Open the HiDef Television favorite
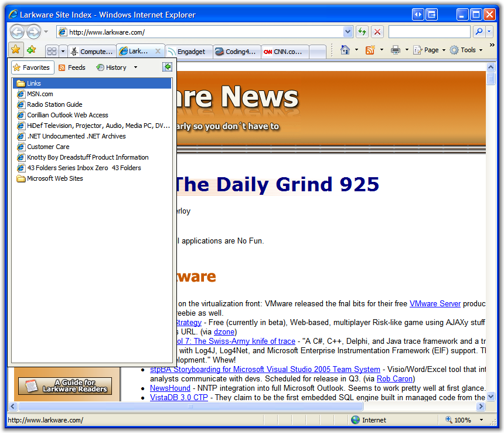Image resolution: width=504 pixels, height=433 pixels. [92, 126]
